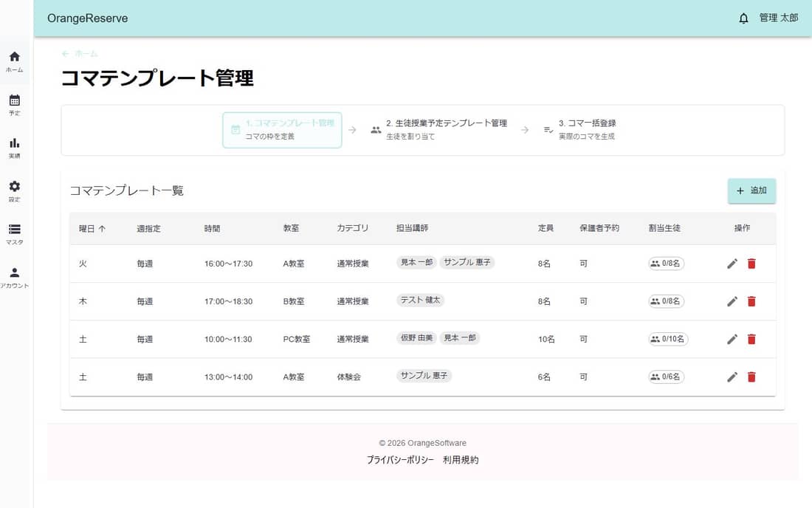Open the 管理 太郎 user menu
The image size is (812, 508).
pyautogui.click(x=778, y=18)
